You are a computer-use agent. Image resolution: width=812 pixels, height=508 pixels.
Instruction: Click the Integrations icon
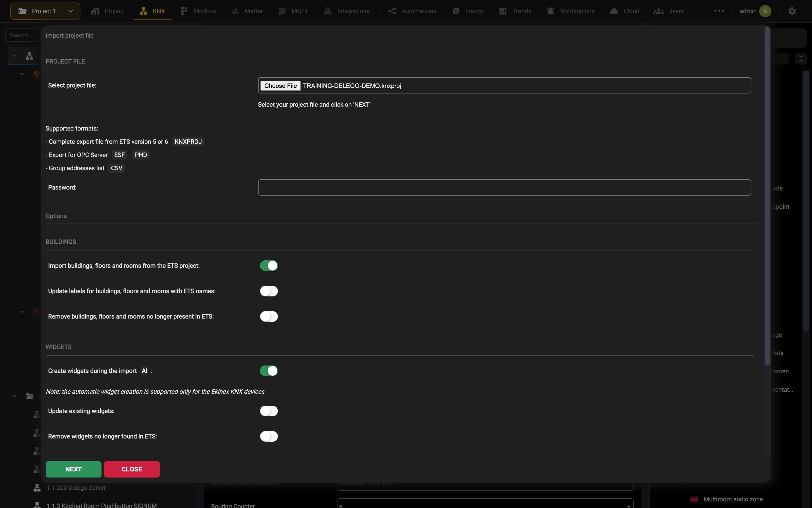point(328,11)
